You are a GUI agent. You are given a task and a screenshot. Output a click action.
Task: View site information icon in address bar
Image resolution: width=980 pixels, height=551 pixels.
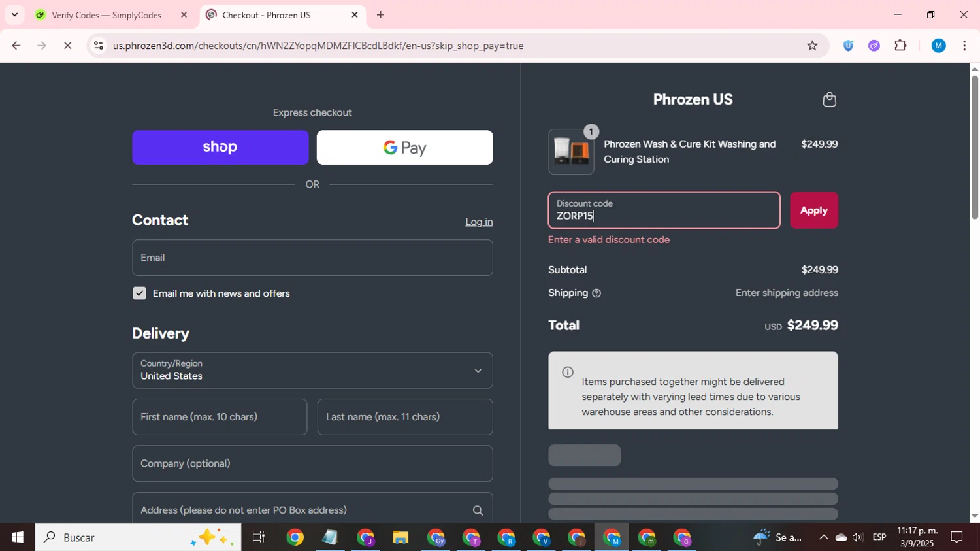(99, 46)
